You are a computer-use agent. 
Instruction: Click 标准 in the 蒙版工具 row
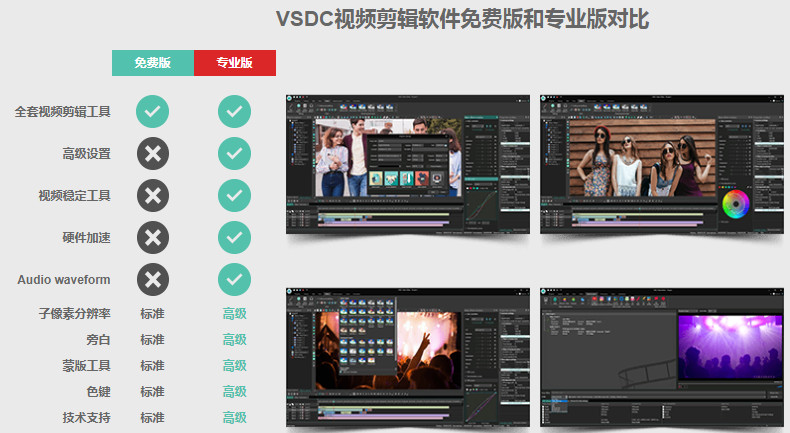[153, 365]
